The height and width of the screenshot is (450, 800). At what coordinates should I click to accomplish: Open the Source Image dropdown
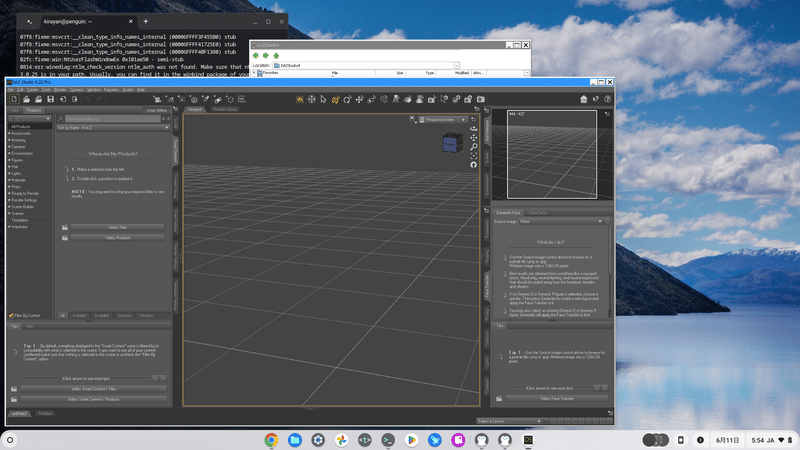click(560, 221)
